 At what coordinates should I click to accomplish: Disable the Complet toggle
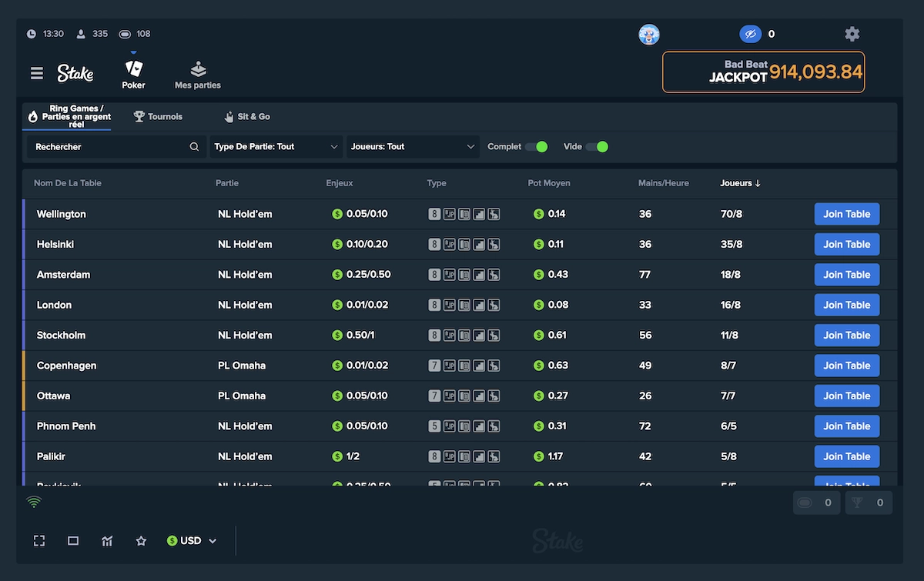(535, 146)
